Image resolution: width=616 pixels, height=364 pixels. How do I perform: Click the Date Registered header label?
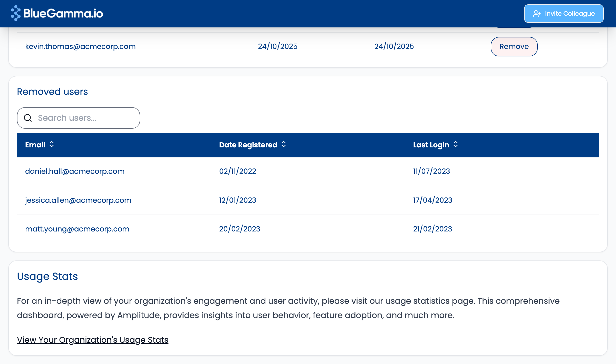tap(248, 145)
